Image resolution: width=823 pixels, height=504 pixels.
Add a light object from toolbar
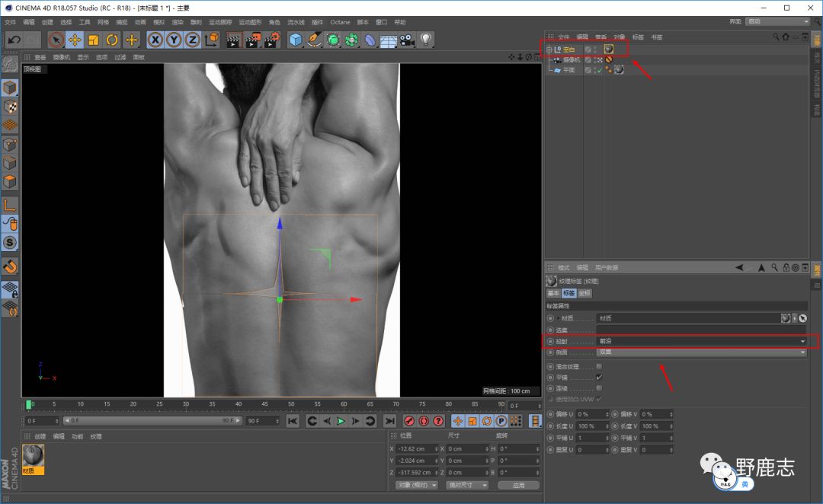426,40
